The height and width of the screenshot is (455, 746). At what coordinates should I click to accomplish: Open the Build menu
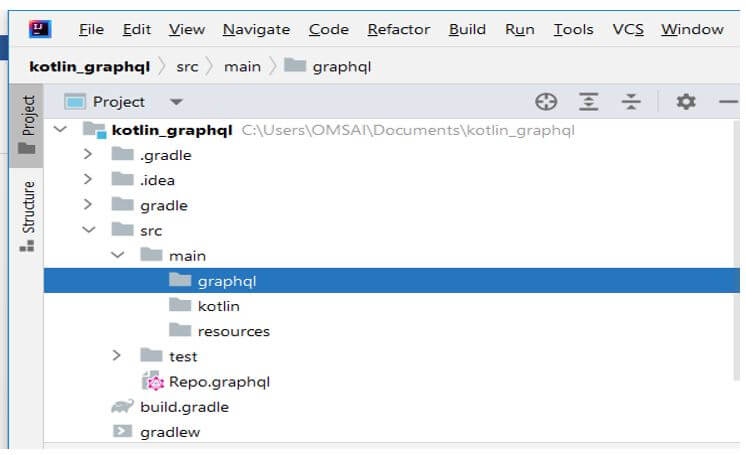coord(467,30)
